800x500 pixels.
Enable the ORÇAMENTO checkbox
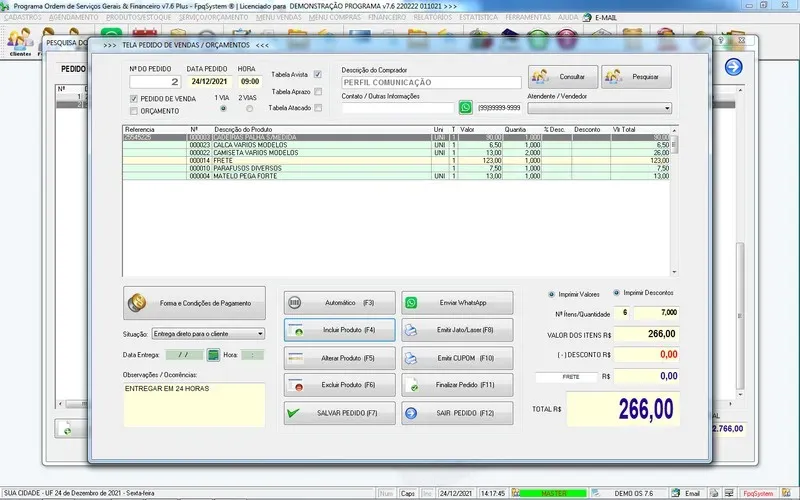tap(134, 111)
